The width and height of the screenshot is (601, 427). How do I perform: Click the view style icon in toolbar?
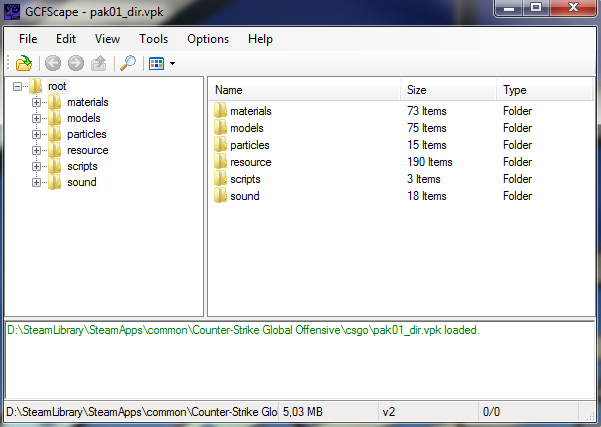pos(156,64)
